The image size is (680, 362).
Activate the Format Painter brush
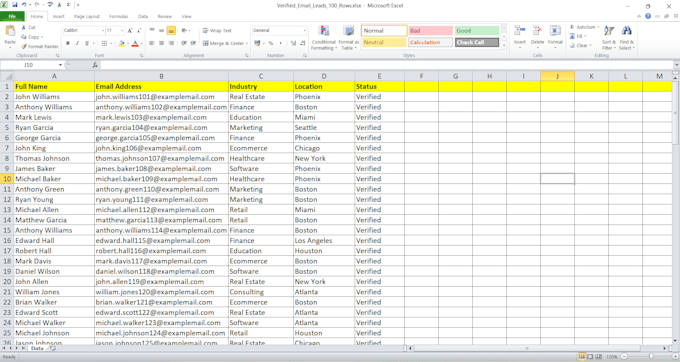tap(24, 46)
